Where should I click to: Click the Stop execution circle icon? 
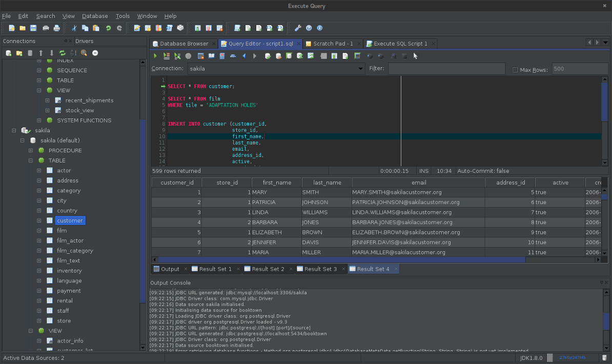[188, 56]
